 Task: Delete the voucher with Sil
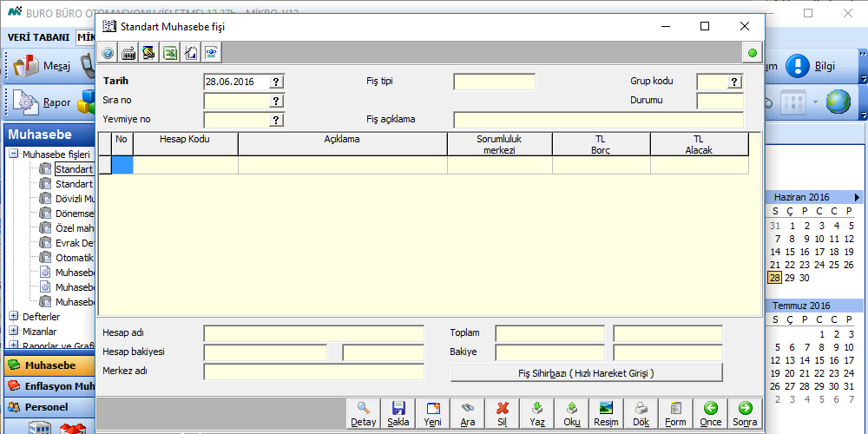502,414
